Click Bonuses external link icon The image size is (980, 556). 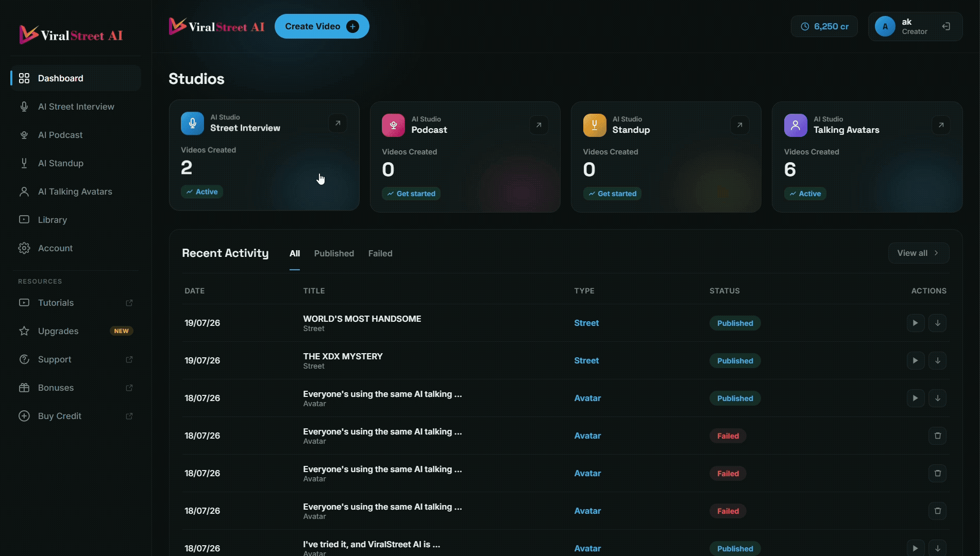coord(129,388)
